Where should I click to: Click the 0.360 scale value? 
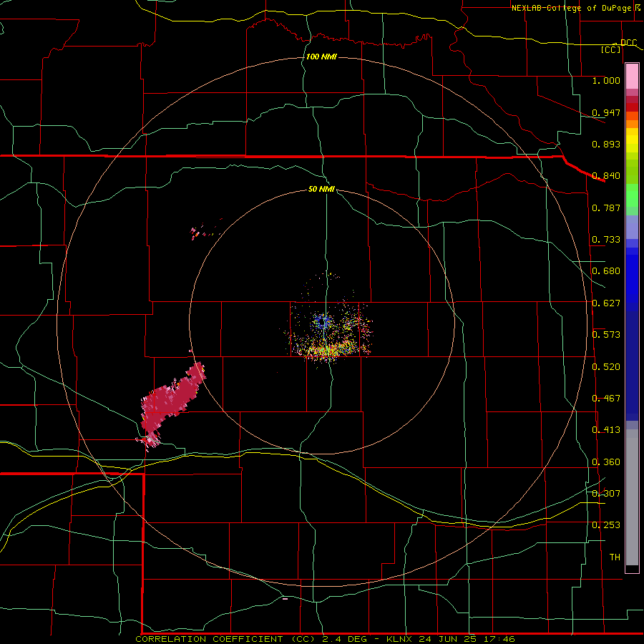point(606,462)
